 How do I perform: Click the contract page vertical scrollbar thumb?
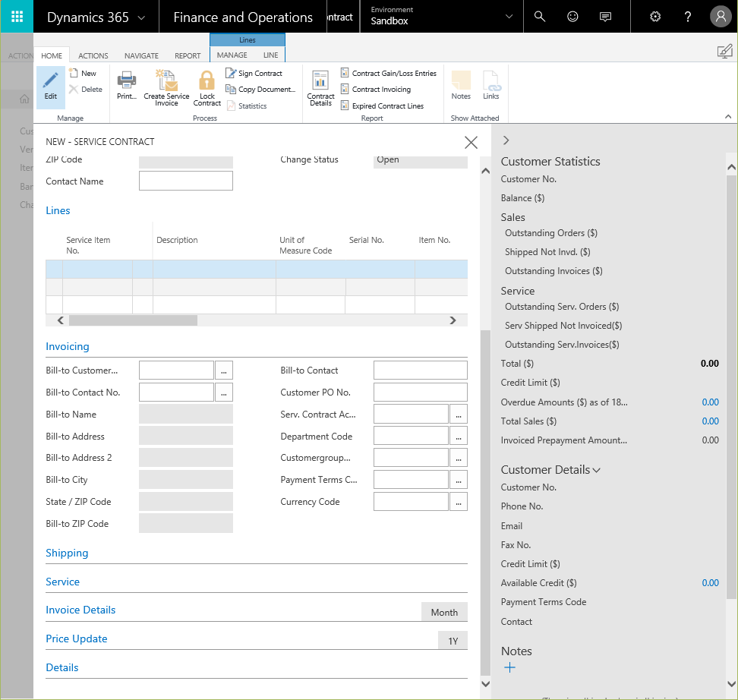485,503
